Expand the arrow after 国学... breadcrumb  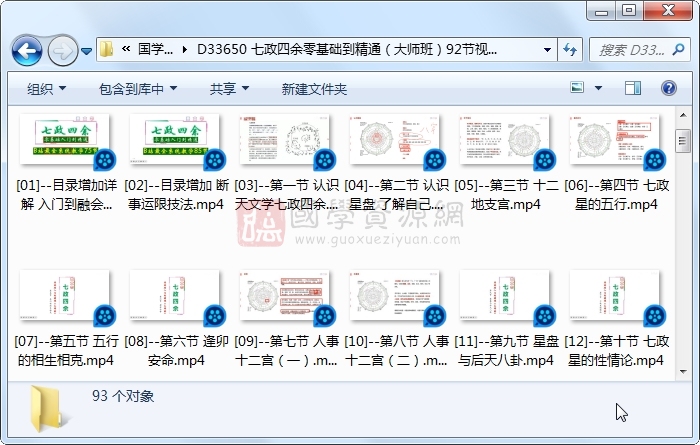pyautogui.click(x=185, y=49)
